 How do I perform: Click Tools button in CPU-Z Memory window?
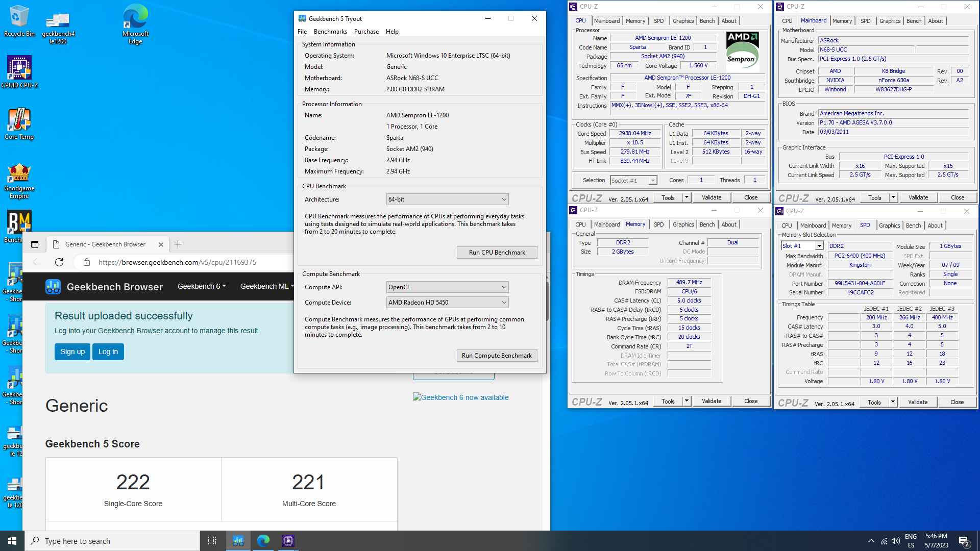click(668, 401)
